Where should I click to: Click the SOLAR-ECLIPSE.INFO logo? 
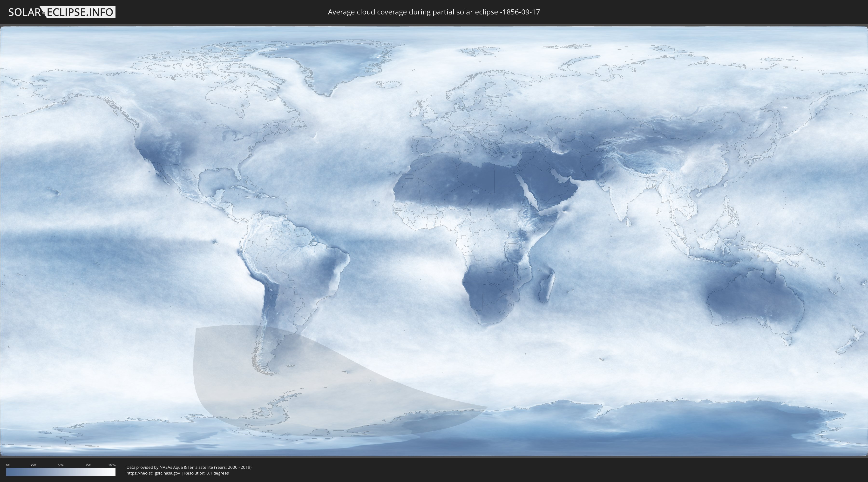click(x=61, y=12)
